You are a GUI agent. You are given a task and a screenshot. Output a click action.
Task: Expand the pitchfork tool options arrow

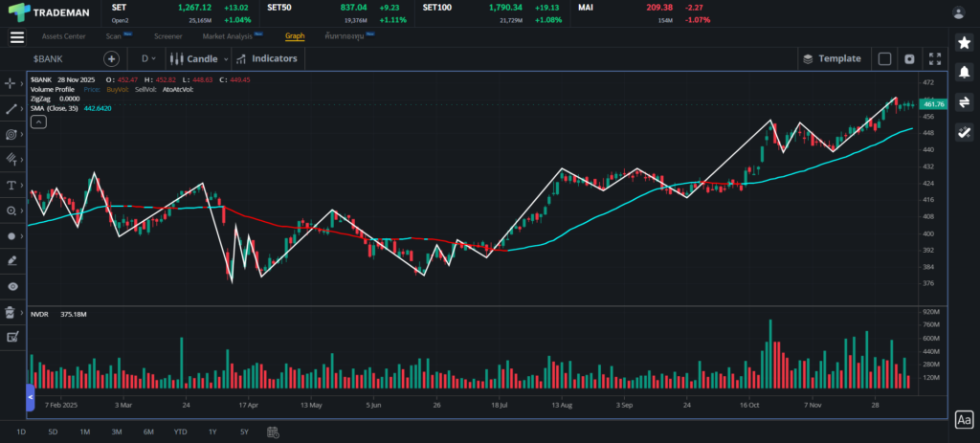(x=22, y=160)
